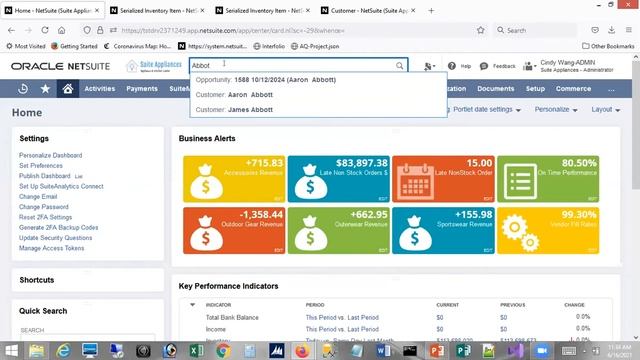
Task: Open the Firefox hamburger menu
Action: point(629,30)
